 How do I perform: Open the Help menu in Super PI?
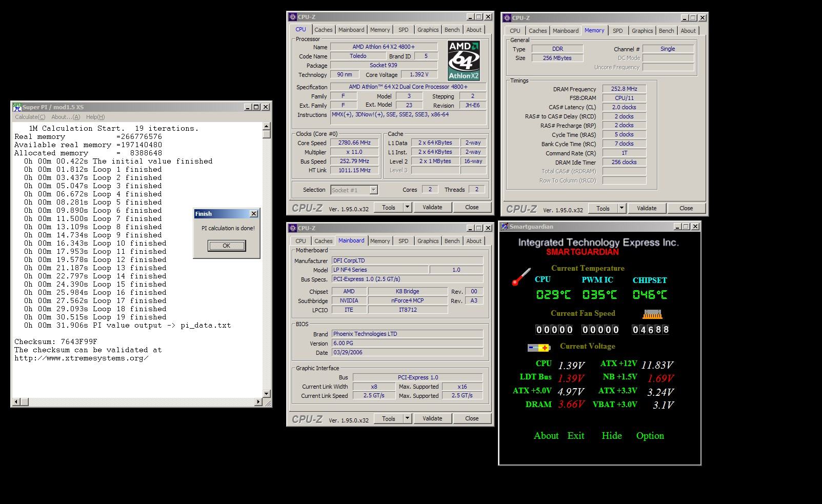[x=95, y=117]
